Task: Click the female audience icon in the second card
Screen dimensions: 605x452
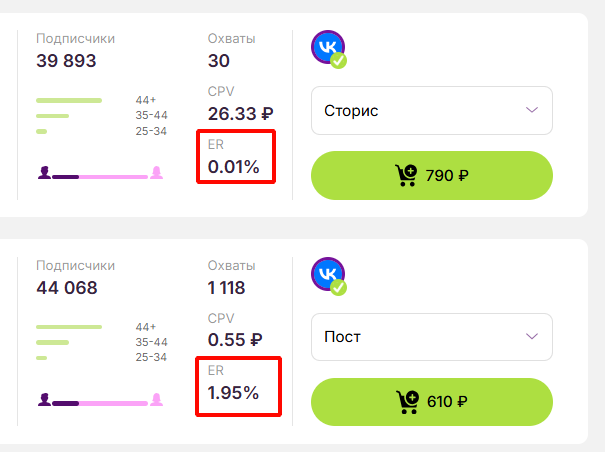Action: pos(156,400)
